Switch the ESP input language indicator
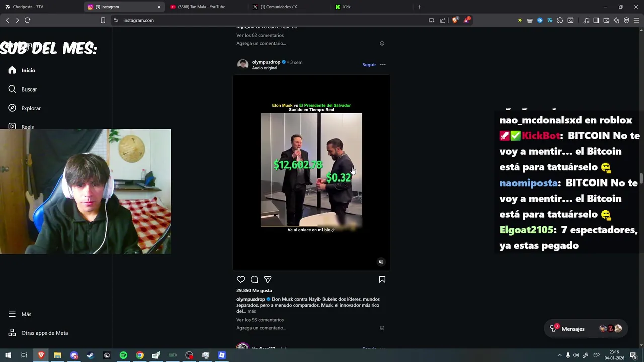This screenshot has height=362, width=644. point(597,355)
